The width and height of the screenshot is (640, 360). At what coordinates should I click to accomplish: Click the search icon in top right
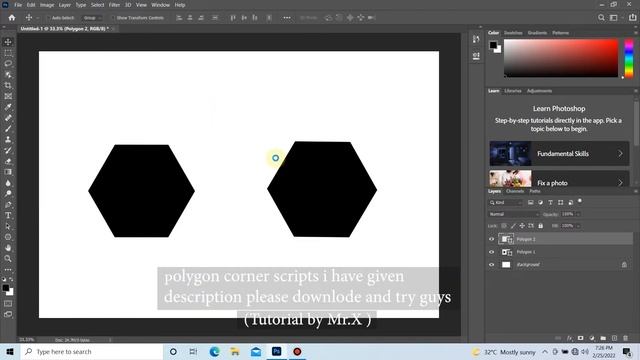(601, 18)
